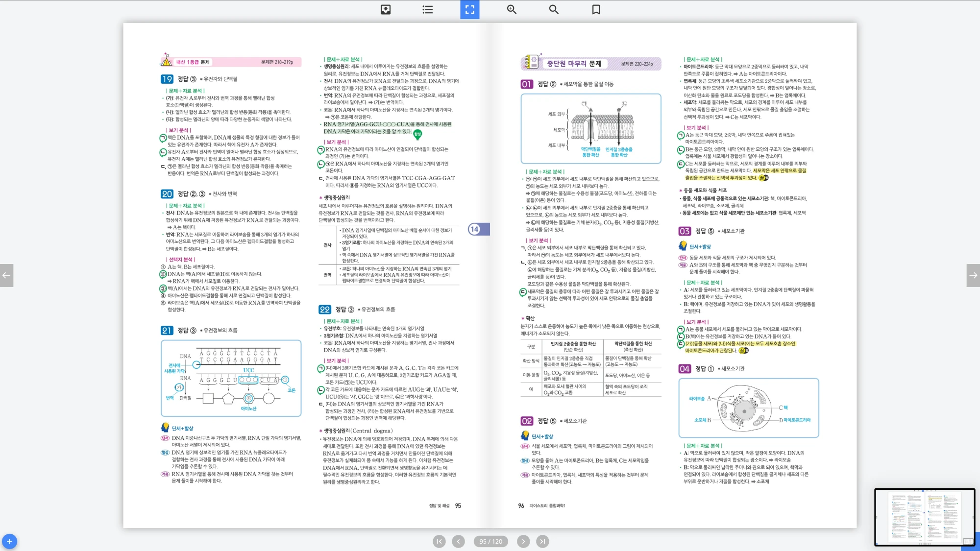The image size is (980, 551).
Task: Click the download icon in top toolbar
Action: pos(386,9)
